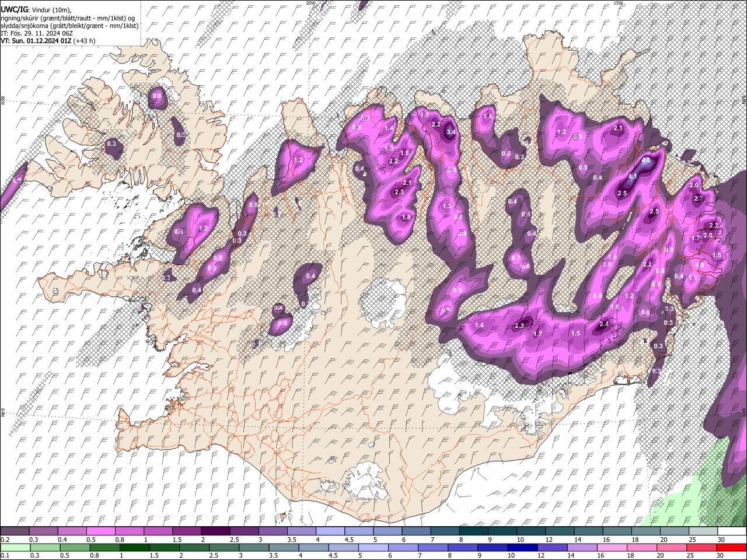Click the rain scale swatch for 3–3.5 mm
747x560 pixels.
coord(254,547)
